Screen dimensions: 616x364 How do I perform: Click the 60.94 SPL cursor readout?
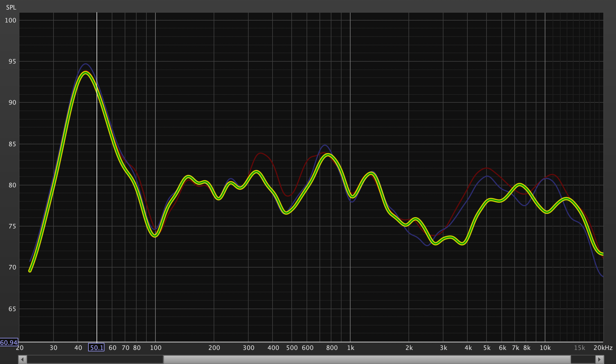coord(9,342)
